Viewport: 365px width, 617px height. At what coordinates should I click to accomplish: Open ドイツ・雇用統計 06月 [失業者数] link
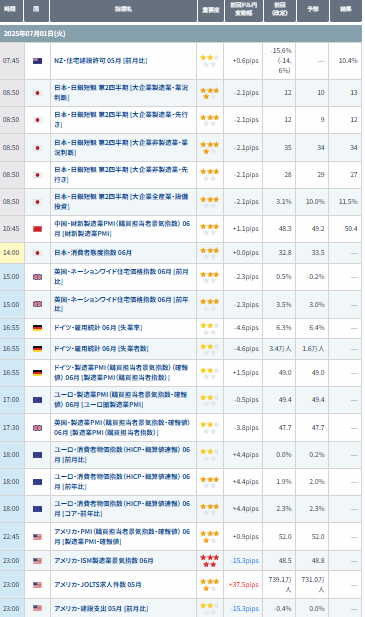[x=101, y=349]
